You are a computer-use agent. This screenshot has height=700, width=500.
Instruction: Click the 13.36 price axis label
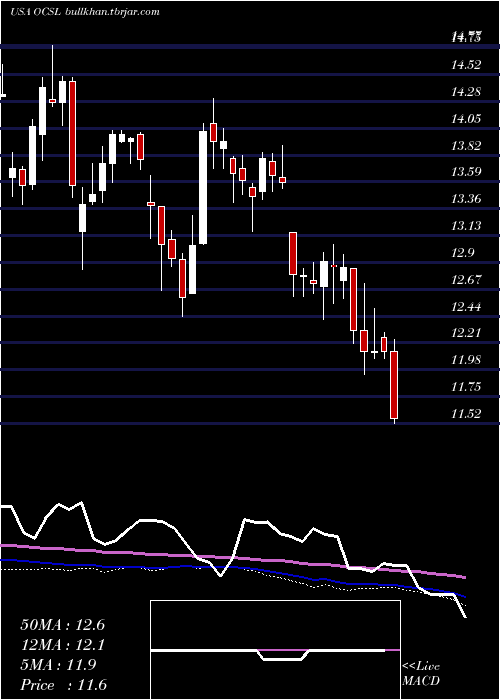[x=466, y=199]
